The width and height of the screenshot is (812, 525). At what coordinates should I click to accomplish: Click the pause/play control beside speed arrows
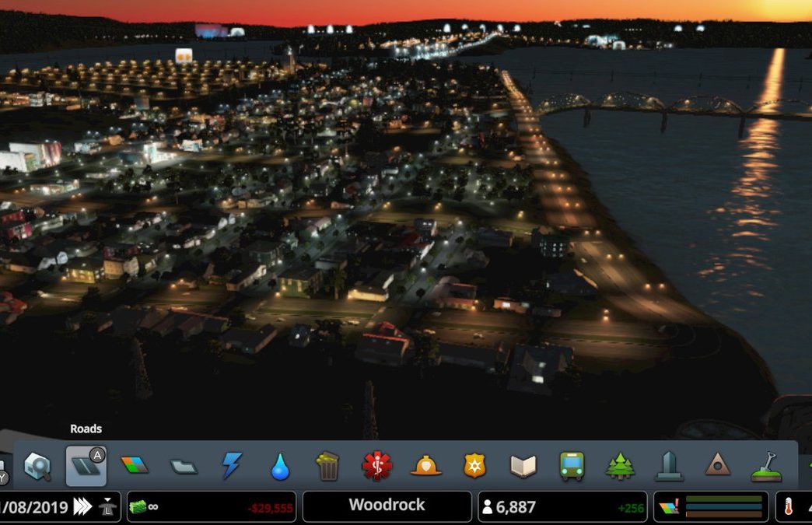click(107, 506)
